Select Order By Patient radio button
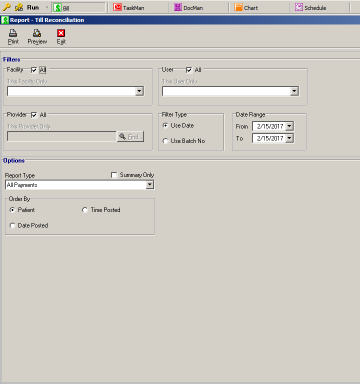The height and width of the screenshot is (384, 360). click(12, 210)
